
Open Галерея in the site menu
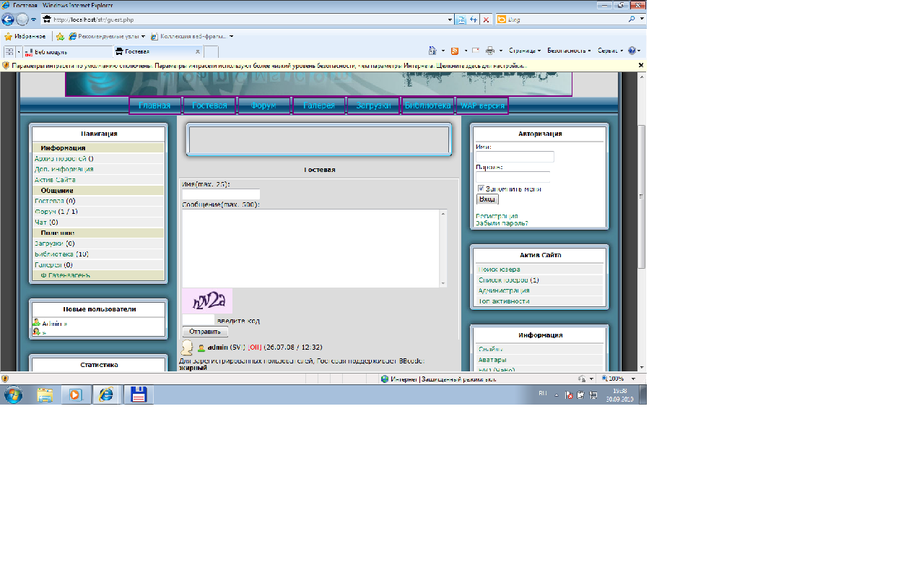tap(319, 105)
